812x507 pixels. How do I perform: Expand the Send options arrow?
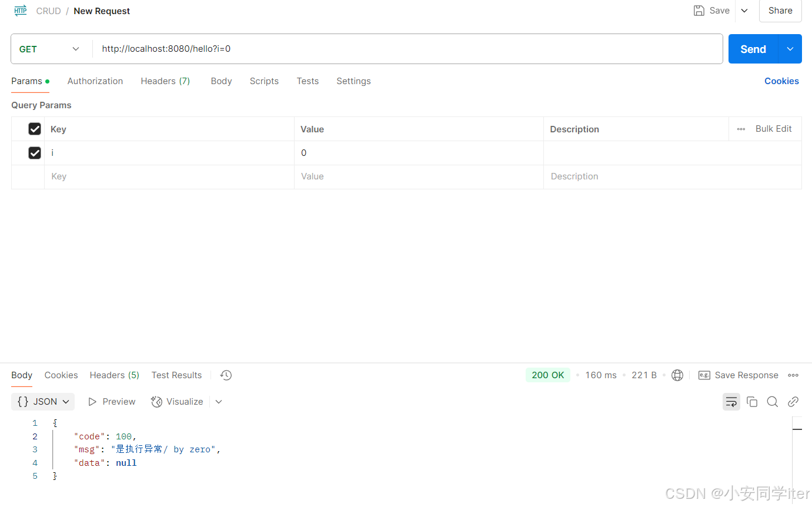(790, 49)
